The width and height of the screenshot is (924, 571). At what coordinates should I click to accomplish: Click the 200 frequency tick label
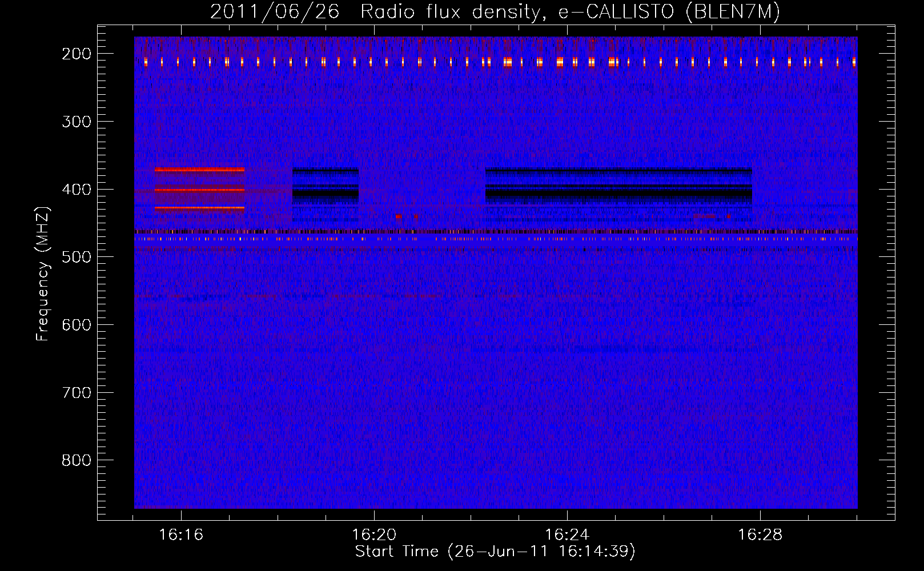point(77,54)
